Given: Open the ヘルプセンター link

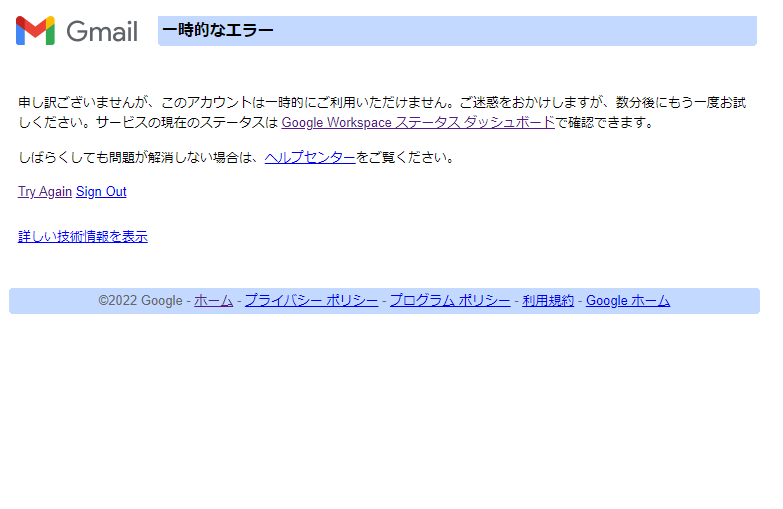Looking at the screenshot, I should tap(310, 157).
